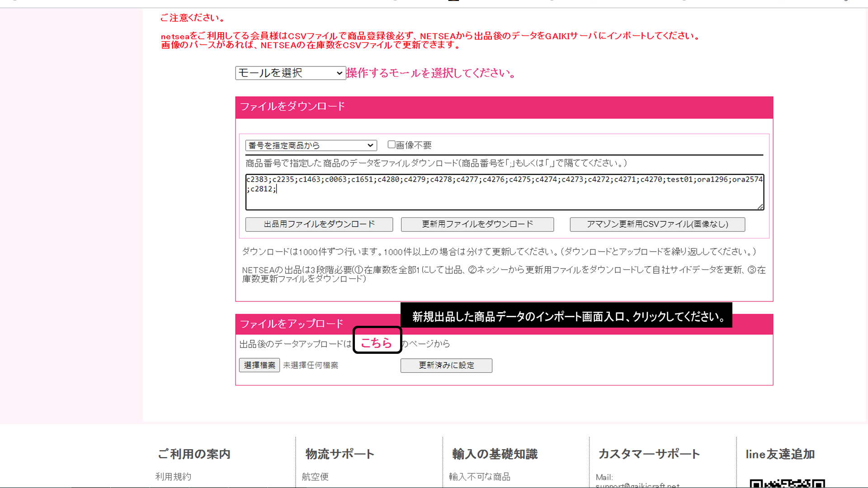868x488 pixels.
Task: Click the 物流サポート footer heading
Action: click(x=340, y=454)
